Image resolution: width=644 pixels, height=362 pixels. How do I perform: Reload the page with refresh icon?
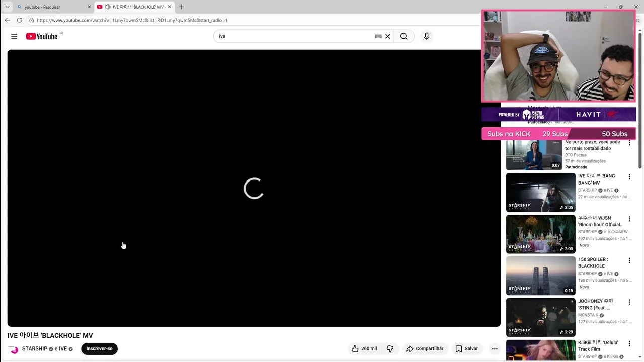pos(19,20)
